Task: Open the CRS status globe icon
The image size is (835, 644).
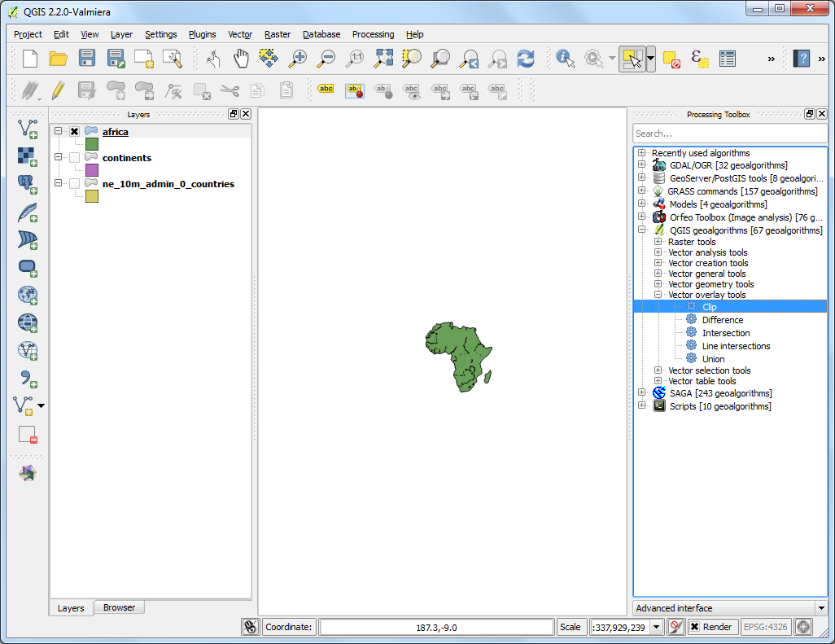Action: 803,627
